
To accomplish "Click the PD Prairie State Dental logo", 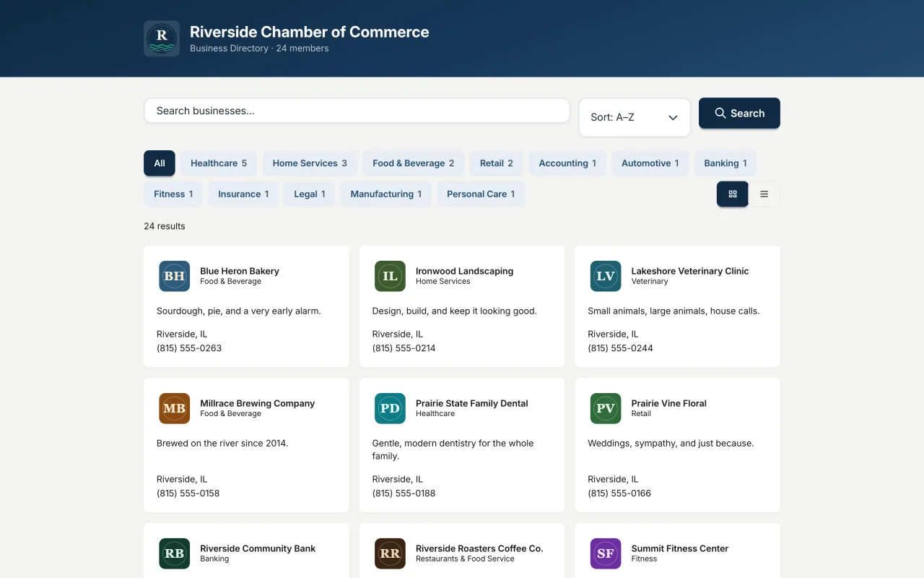I will (390, 408).
